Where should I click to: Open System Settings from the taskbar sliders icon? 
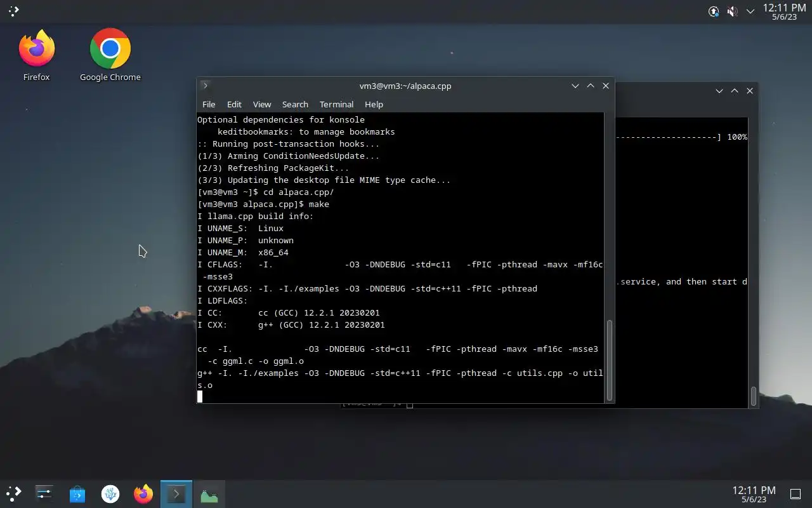pyautogui.click(x=44, y=493)
